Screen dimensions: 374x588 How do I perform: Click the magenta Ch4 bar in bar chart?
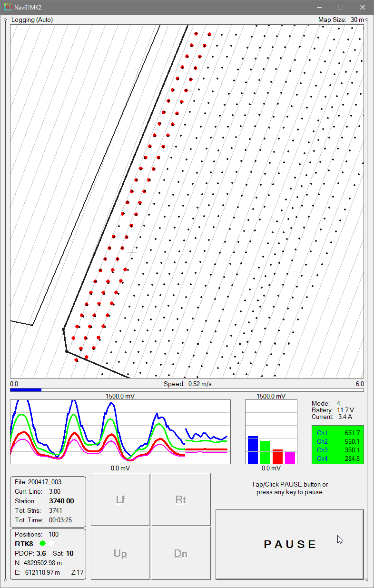point(290,458)
